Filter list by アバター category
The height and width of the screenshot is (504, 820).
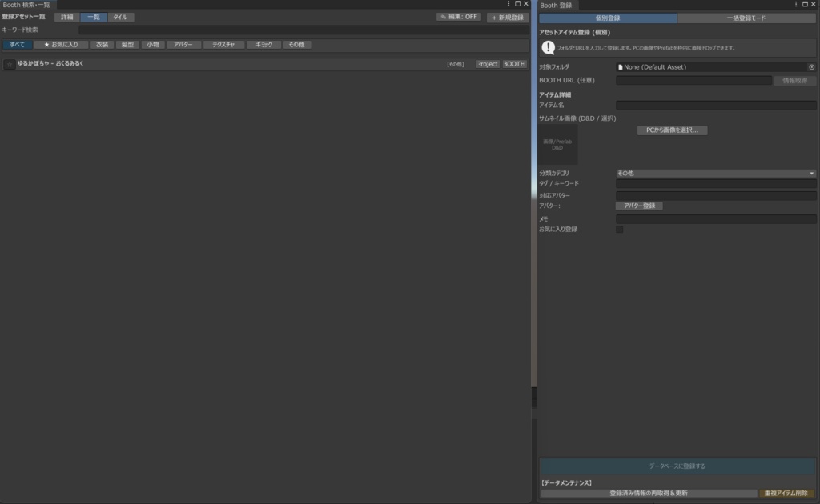[183, 44]
